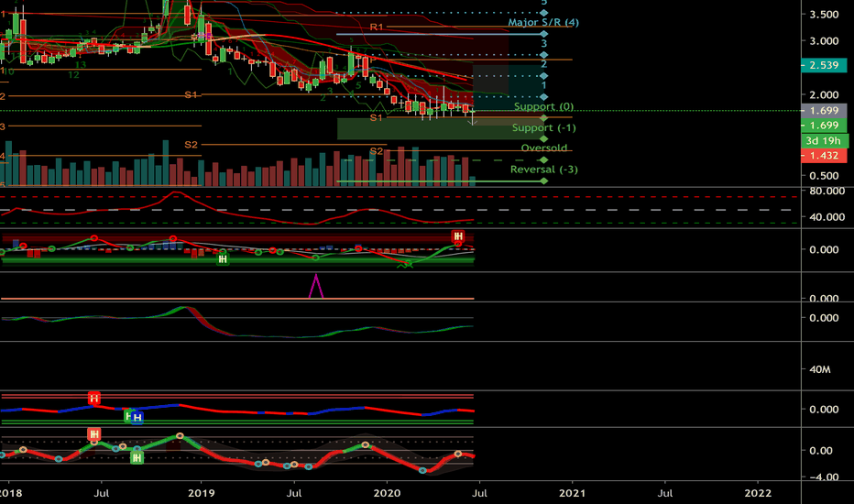Click the teal 2.539 price tag
This screenshot has width=854, height=504.
(x=824, y=65)
